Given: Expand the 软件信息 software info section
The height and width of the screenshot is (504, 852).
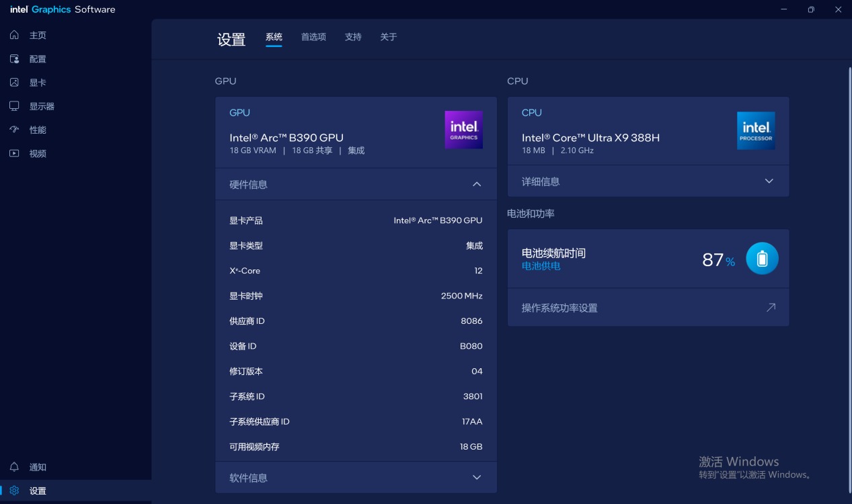Looking at the screenshot, I should 477,478.
